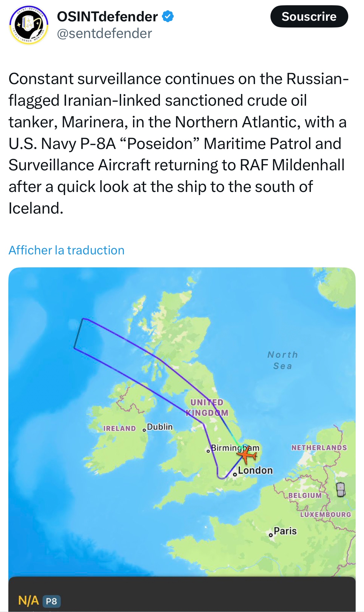The image size is (364, 612).
Task: Click the Afficher la traduction link
Action: coord(66,250)
